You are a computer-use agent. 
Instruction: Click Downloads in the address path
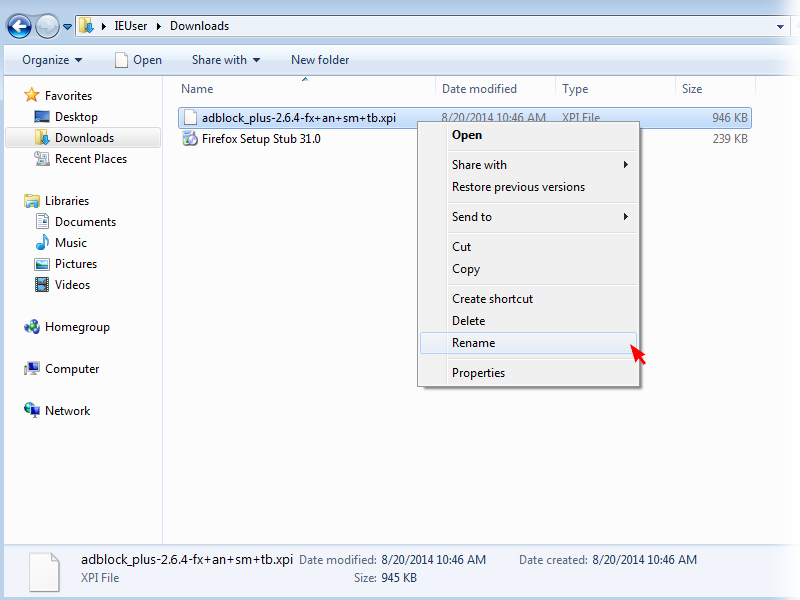199,26
